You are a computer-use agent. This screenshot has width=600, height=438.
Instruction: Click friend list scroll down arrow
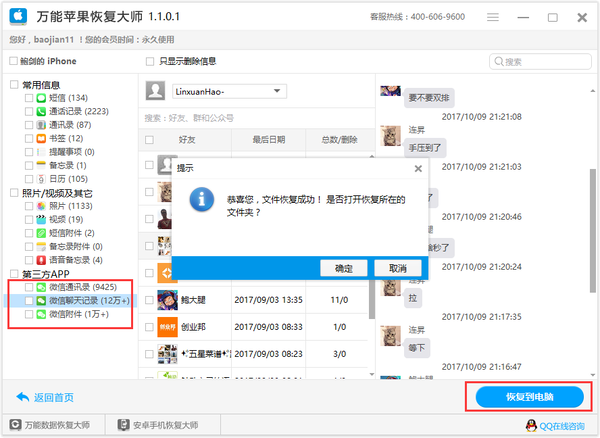click(x=372, y=374)
